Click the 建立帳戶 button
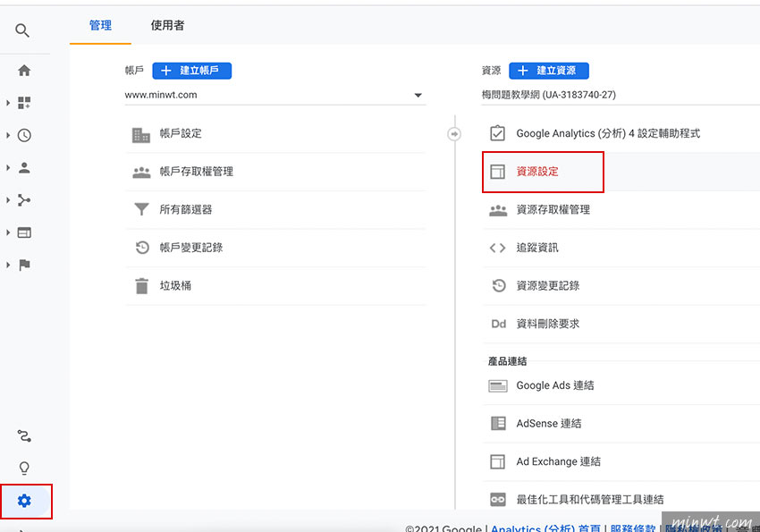760x532 pixels. coord(192,71)
